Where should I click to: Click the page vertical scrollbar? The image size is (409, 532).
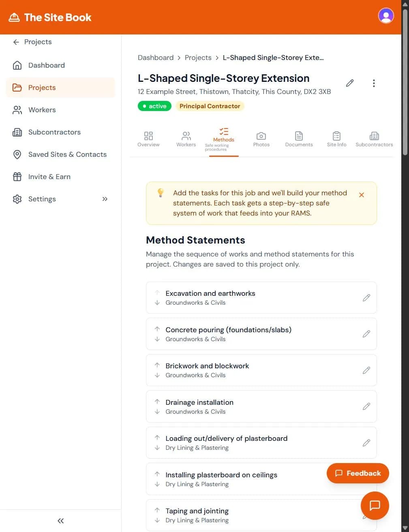[x=405, y=81]
